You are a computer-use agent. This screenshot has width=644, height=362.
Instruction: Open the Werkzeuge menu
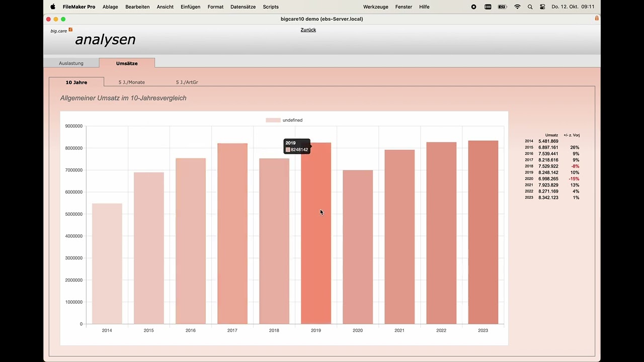376,7
